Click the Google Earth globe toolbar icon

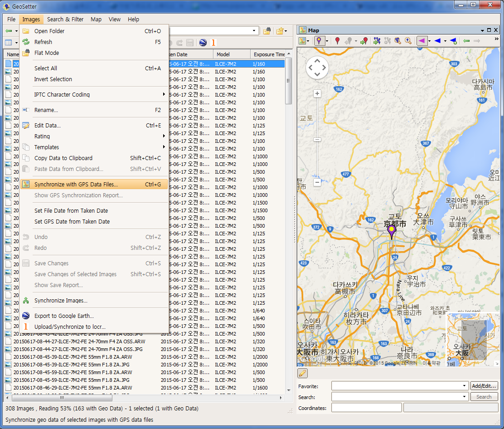(203, 43)
